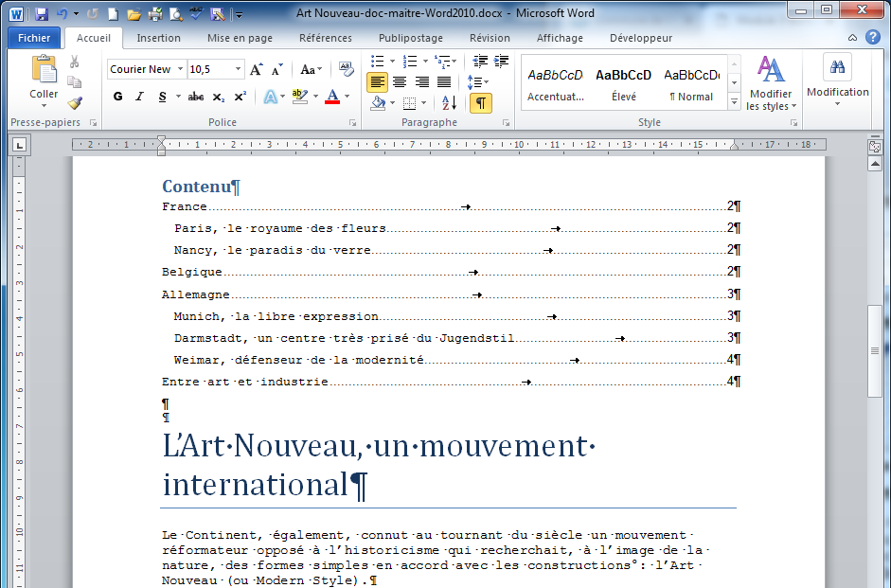This screenshot has height=588, width=891.
Task: Go to 'Nancy, le paradis du verre' TOC entry
Action: [272, 250]
